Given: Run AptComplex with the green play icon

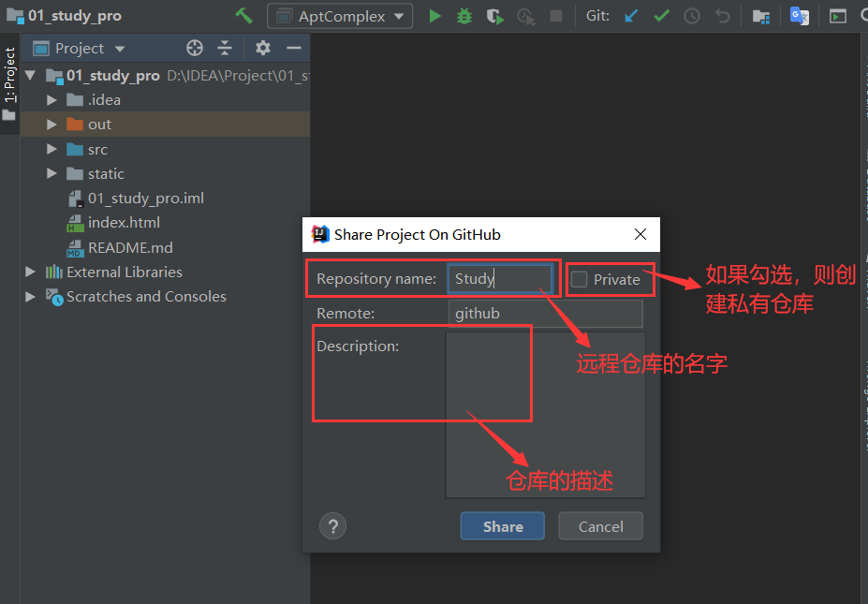Looking at the screenshot, I should point(435,16).
